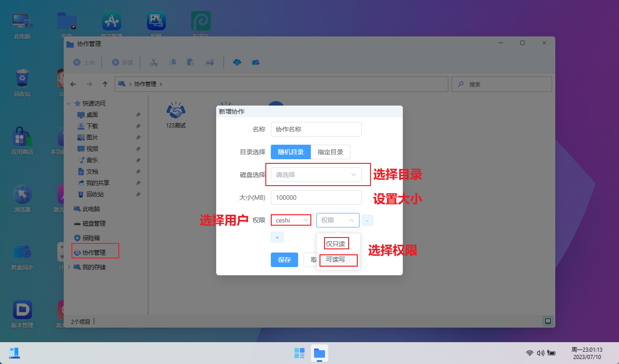The image size is (619, 364).
Task: Select 指定目录 directory option
Action: pyautogui.click(x=330, y=152)
